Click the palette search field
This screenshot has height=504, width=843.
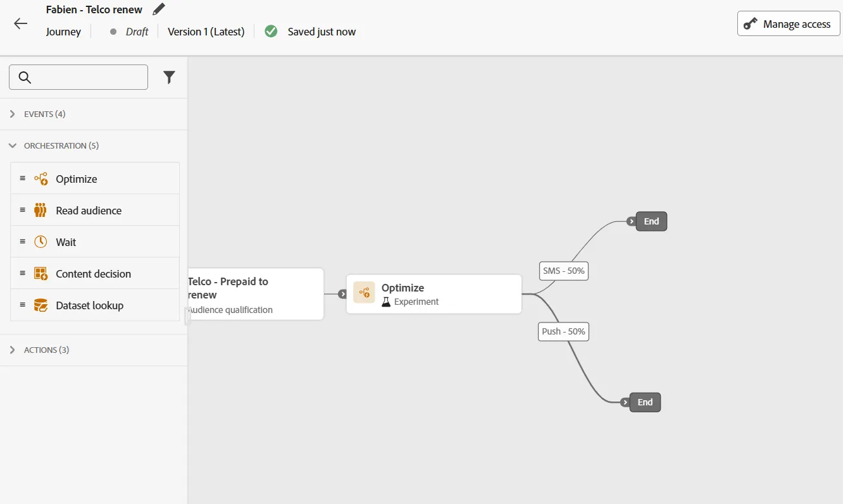coord(78,77)
